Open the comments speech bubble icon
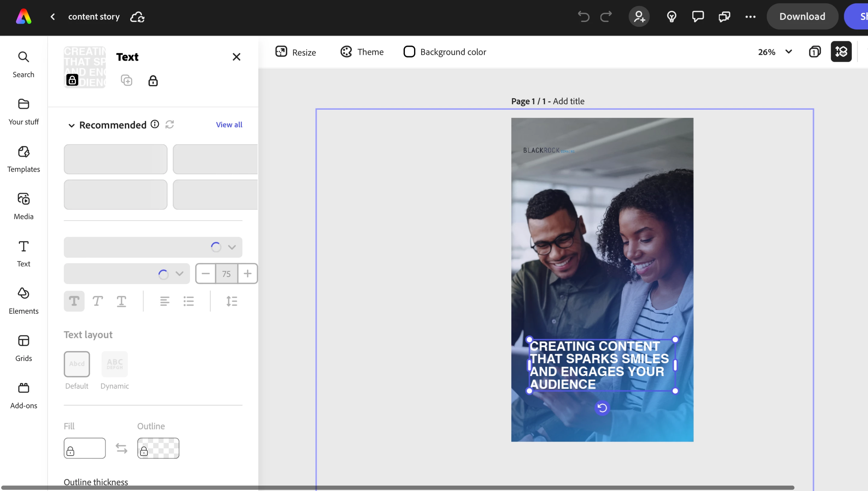This screenshot has width=868, height=491. point(698,16)
